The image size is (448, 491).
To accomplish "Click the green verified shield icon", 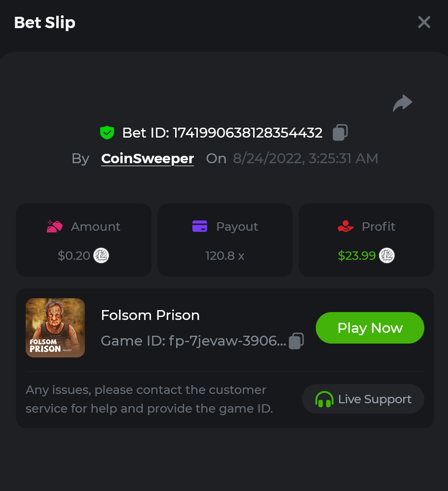I will (x=107, y=133).
